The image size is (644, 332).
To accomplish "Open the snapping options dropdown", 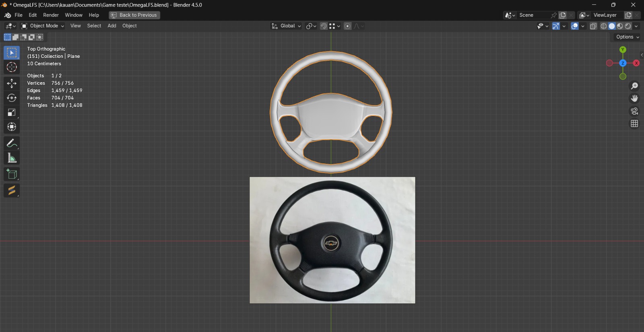I will tap(335, 26).
